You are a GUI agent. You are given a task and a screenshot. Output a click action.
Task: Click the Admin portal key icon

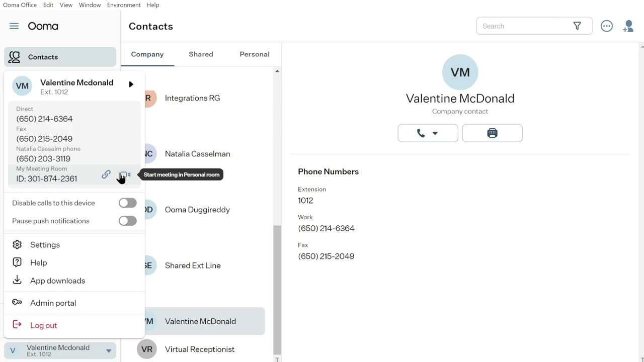17,303
